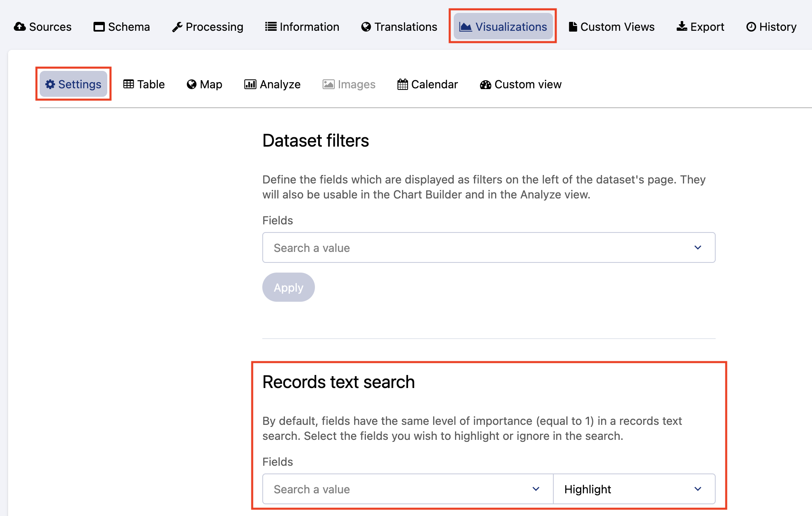Click the Custom Views document icon

[573, 27]
